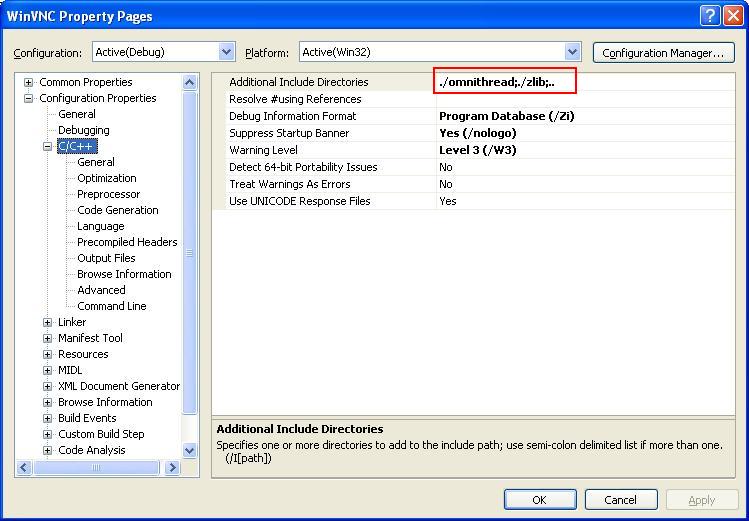Screen dimensions: 749x521
Task: Select Debug Information Format property label
Action: 293,116
